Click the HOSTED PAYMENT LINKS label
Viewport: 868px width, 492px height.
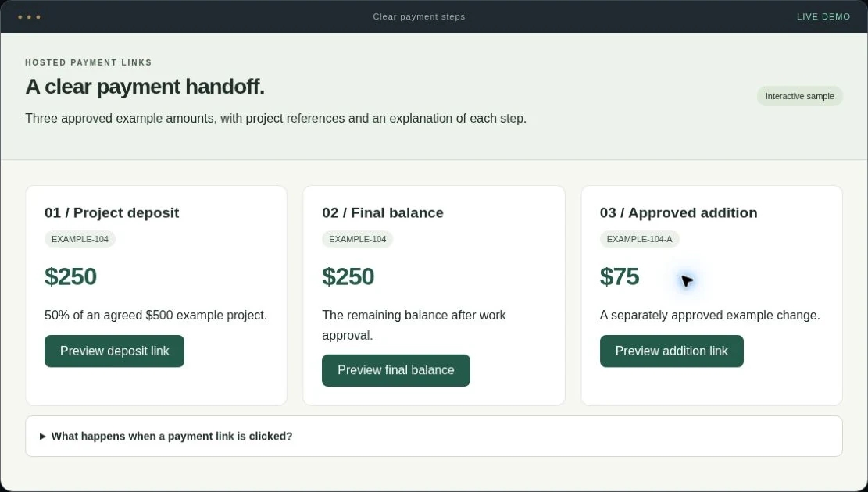[88, 62]
